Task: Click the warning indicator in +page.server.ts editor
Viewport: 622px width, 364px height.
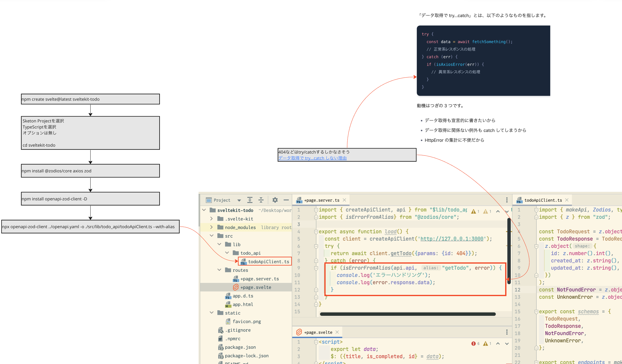Action: pyautogui.click(x=473, y=211)
